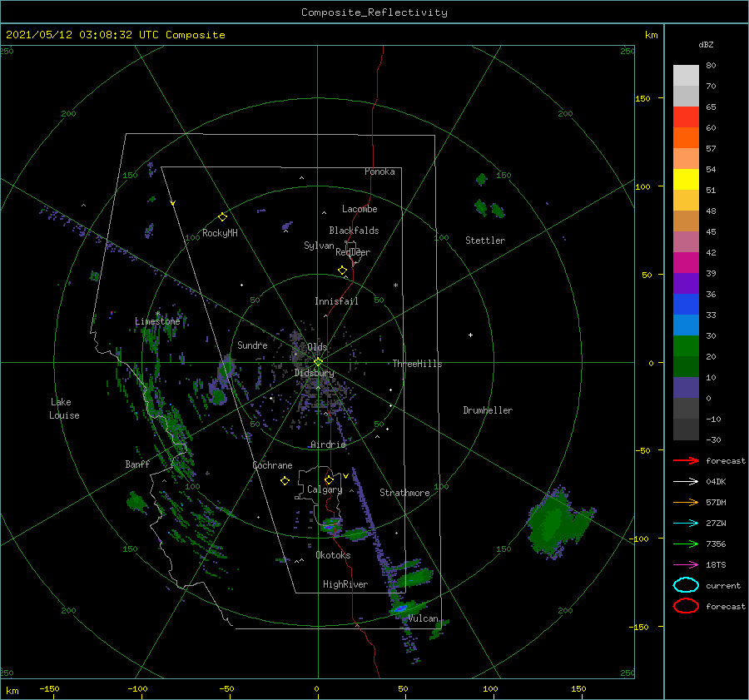The width and height of the screenshot is (749, 700).
Task: Click the red forecast ellipse icon
Action: [686, 606]
